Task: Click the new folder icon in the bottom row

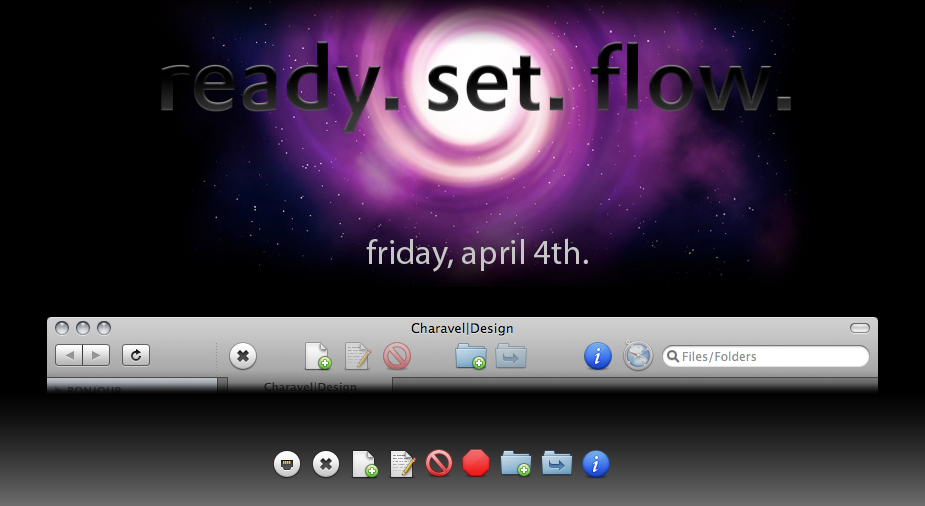Action: 516,464
